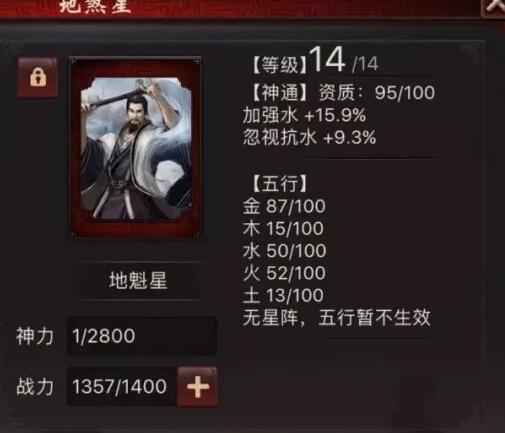Viewport: 505px width, 433px height.
Task: Click the 神力 1/2800 field
Action: point(142,336)
